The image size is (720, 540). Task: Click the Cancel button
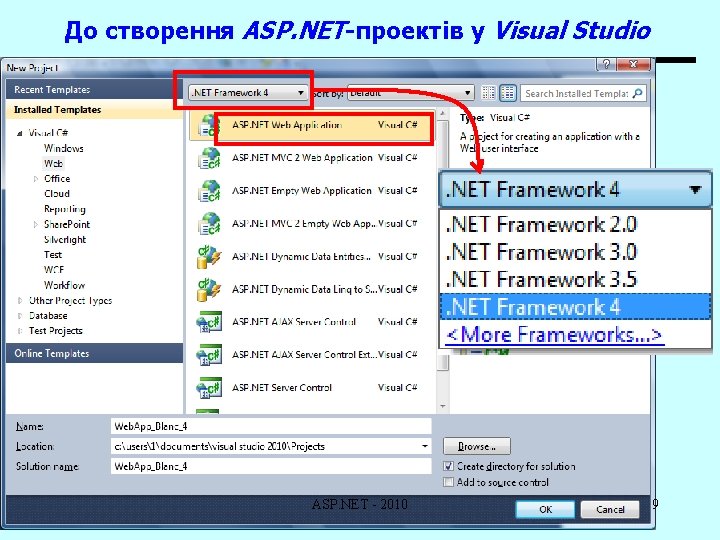click(610, 509)
